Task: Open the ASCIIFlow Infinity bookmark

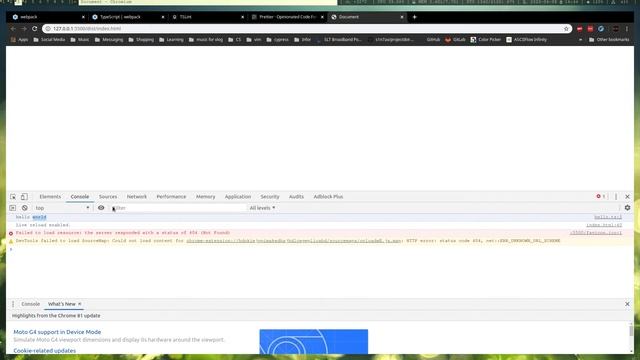Action: coord(527,40)
